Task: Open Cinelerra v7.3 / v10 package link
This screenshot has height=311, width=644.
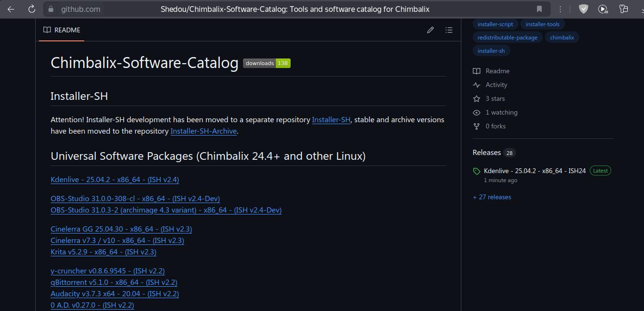Action: [117, 241]
